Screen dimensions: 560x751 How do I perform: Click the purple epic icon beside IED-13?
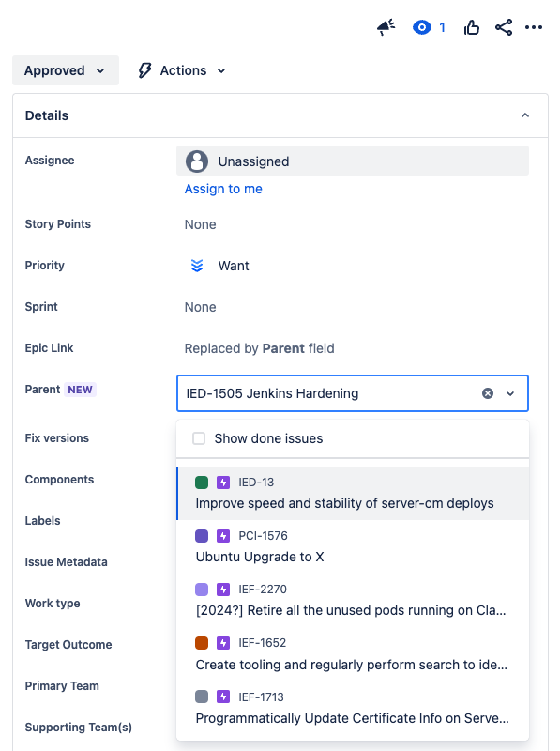(222, 482)
